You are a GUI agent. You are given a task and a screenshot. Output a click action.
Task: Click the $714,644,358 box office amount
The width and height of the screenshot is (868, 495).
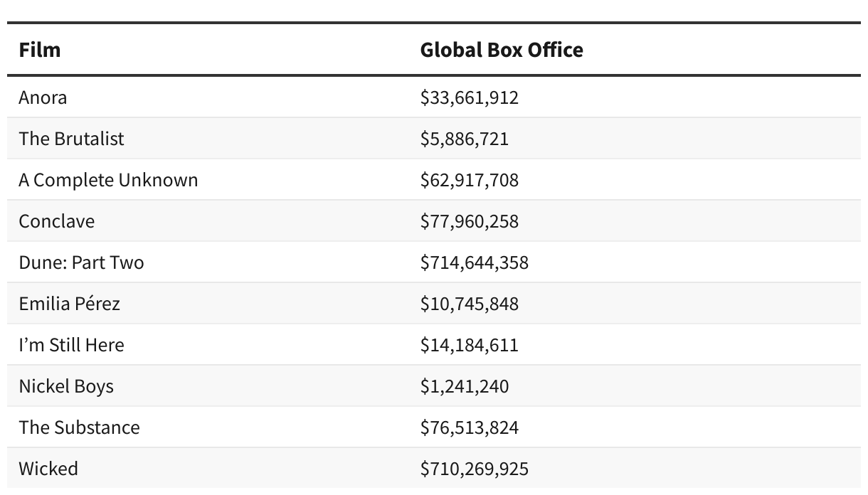coord(475,262)
